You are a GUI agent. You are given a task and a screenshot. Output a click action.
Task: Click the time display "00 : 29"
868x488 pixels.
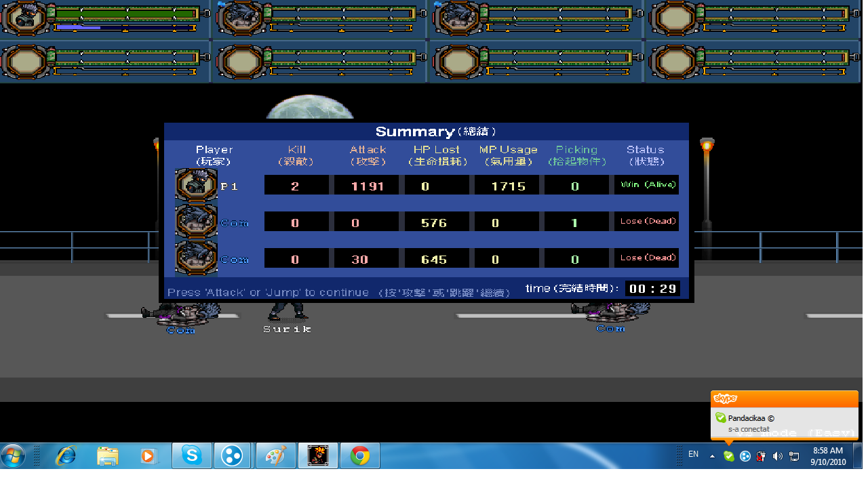coord(652,288)
